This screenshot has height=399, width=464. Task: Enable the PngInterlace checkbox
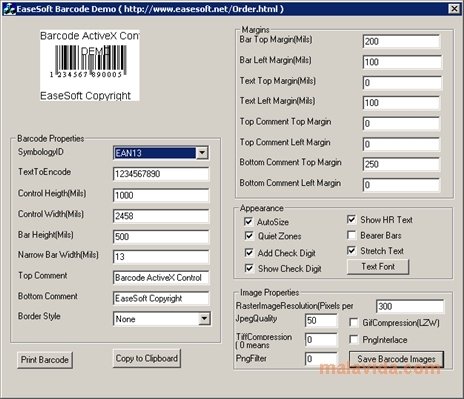[x=353, y=339]
